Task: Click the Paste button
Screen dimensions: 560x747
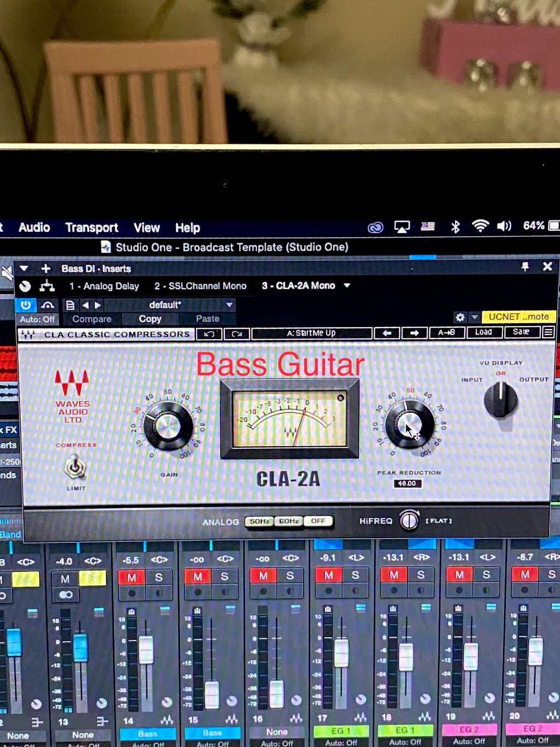Action: 207,319
